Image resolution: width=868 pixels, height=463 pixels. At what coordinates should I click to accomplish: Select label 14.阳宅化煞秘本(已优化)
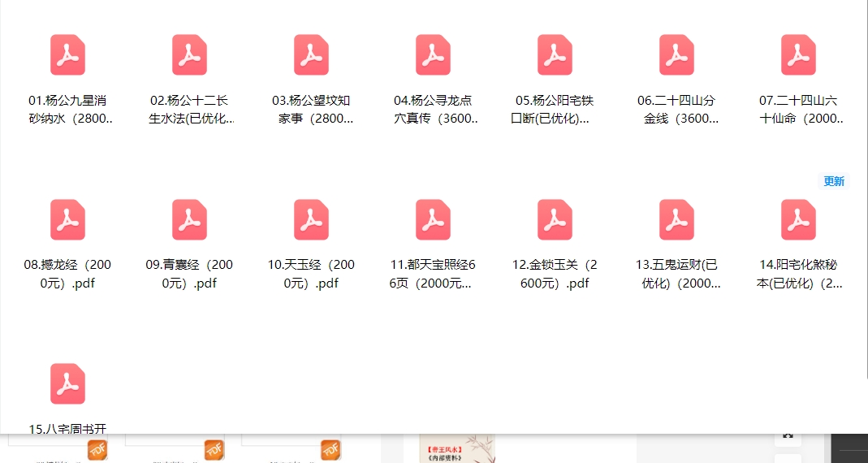pyautogui.click(x=799, y=275)
